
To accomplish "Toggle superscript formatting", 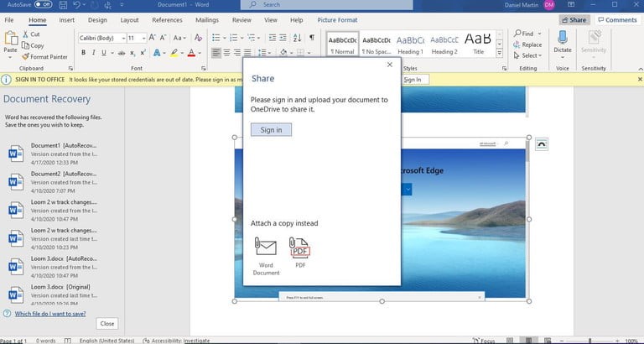I will click(x=143, y=53).
